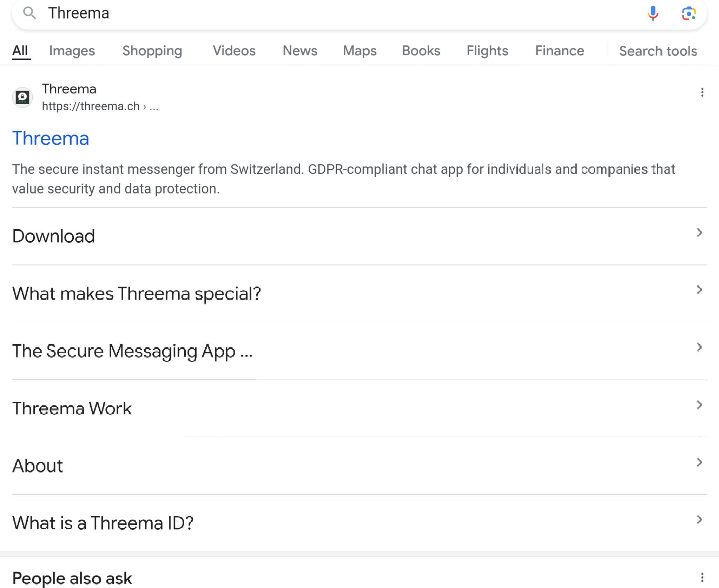Click the magnifying glass search icon

click(x=29, y=13)
